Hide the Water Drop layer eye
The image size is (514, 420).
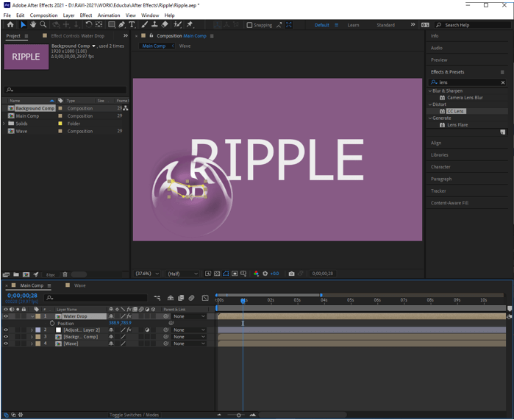pos(6,316)
